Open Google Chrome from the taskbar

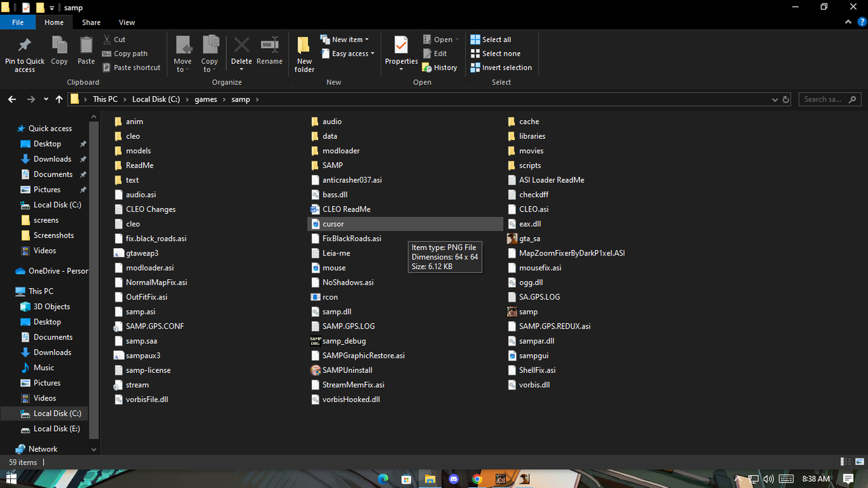point(477,479)
